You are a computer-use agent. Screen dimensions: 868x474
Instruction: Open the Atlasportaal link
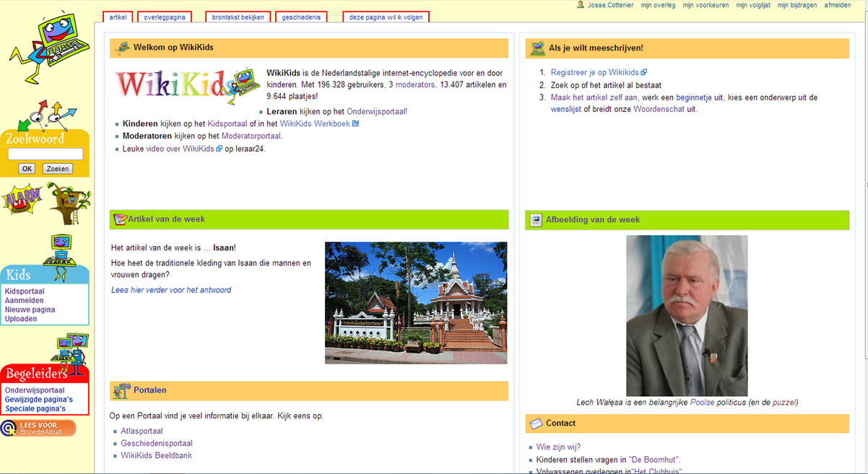point(142,431)
